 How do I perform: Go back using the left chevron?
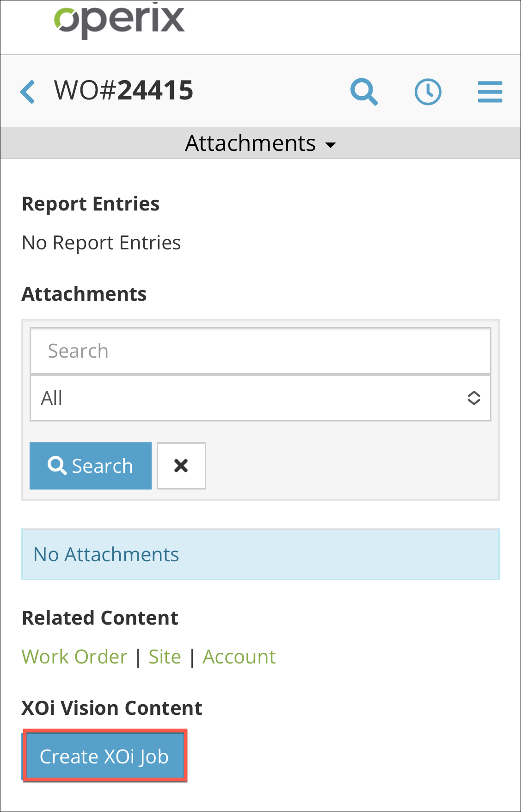point(28,92)
